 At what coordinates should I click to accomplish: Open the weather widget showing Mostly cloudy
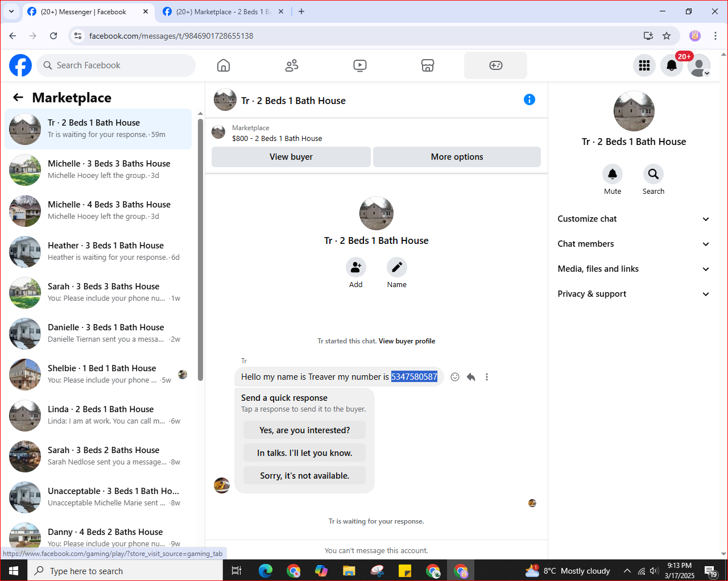pyautogui.click(x=568, y=571)
